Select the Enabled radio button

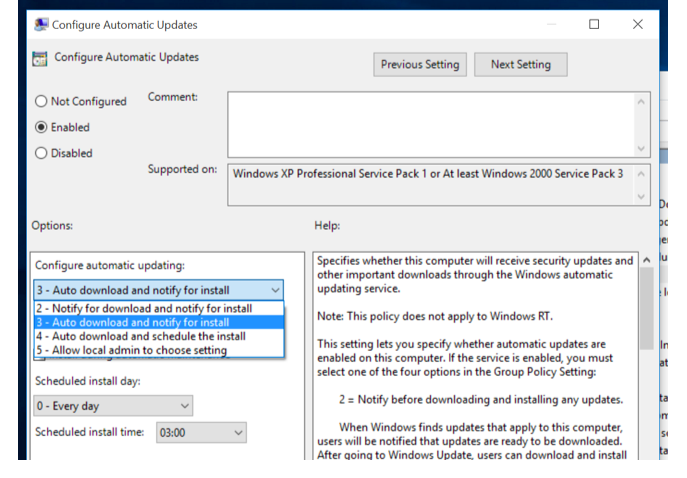pyautogui.click(x=41, y=127)
